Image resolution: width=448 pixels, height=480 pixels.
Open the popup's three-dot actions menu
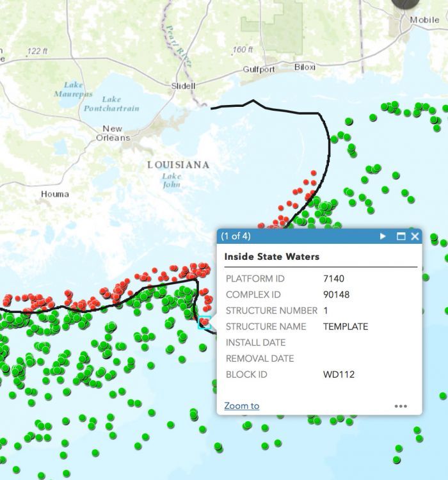point(401,406)
